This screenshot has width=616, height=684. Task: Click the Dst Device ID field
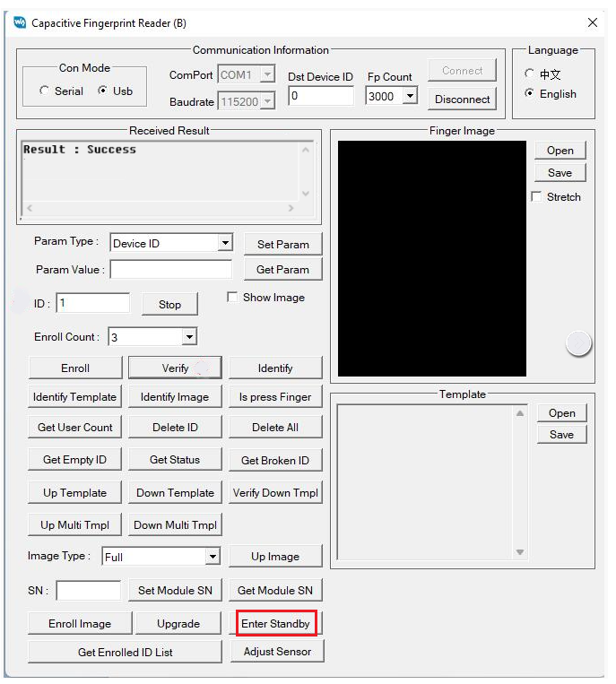click(321, 96)
